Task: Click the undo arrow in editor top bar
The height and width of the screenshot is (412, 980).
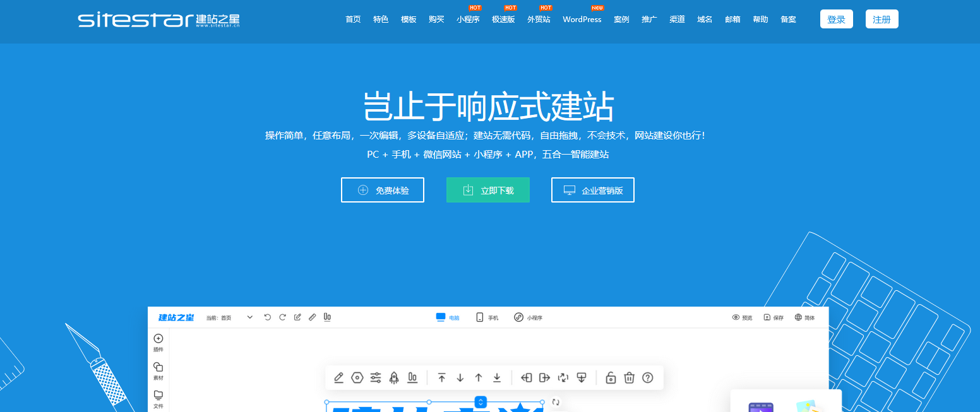Action: (x=268, y=317)
